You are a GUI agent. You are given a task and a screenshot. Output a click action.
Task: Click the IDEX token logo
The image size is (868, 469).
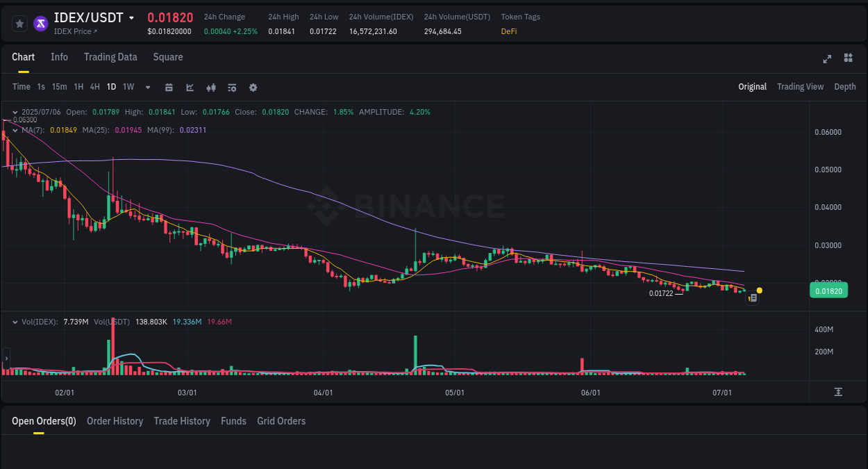click(x=40, y=23)
